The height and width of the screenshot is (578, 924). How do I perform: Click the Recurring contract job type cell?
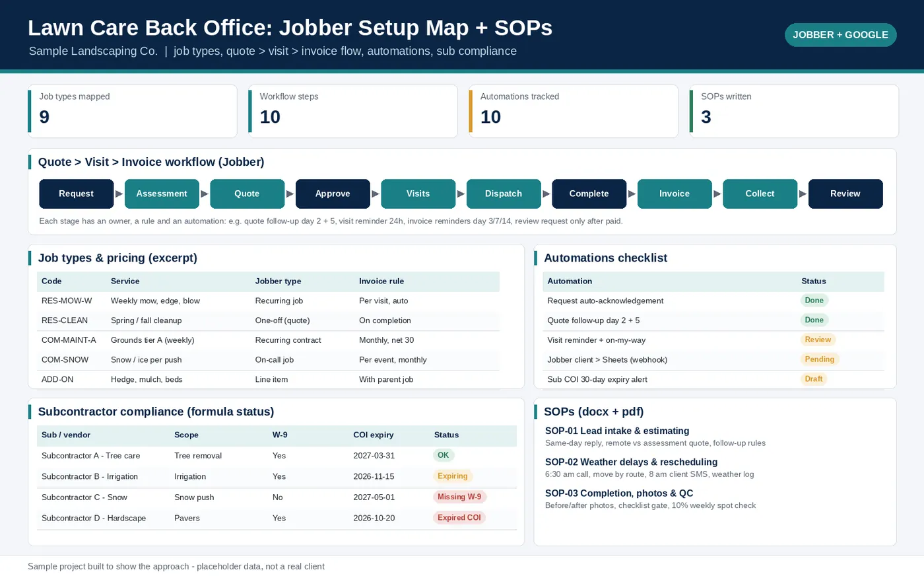click(x=288, y=340)
